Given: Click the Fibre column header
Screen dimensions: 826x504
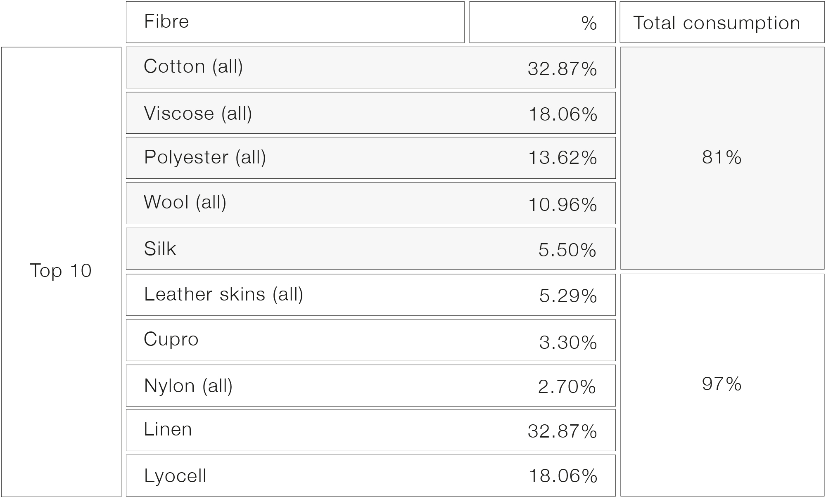Looking at the screenshot, I should [x=295, y=22].
